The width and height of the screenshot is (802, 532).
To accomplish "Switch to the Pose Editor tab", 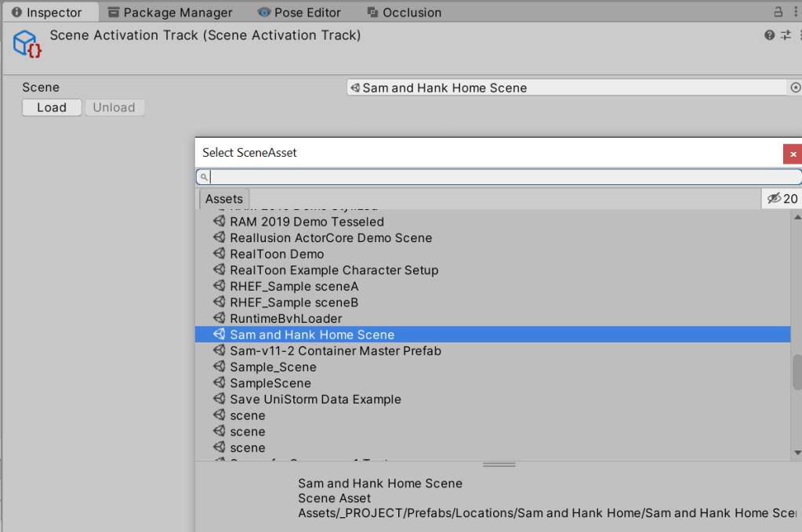I will click(x=299, y=13).
